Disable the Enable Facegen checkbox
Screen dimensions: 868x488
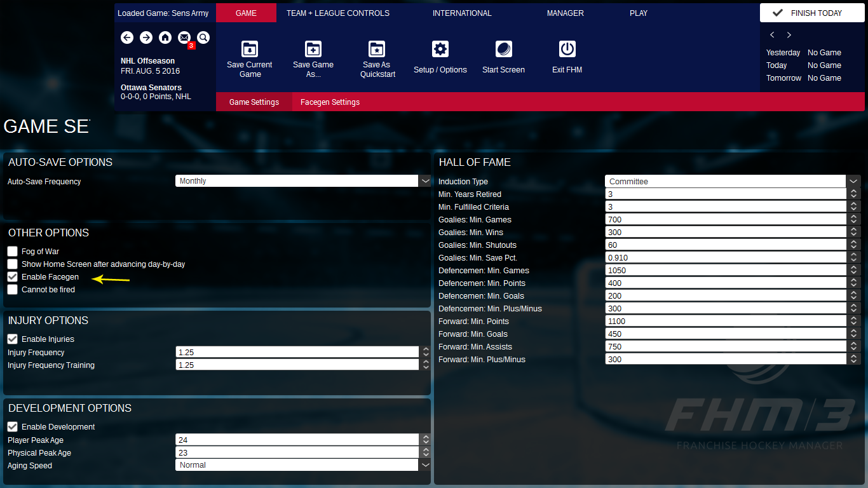[x=13, y=277]
